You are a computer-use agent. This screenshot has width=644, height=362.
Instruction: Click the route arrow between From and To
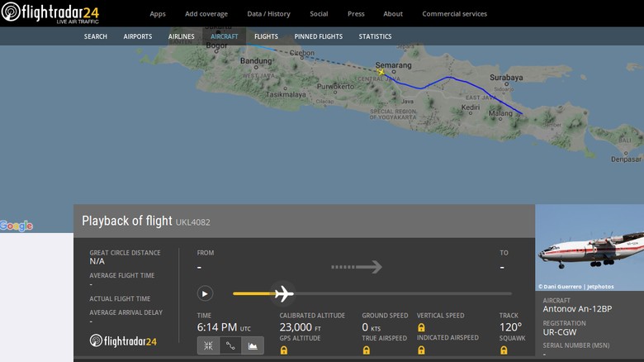[x=357, y=267]
